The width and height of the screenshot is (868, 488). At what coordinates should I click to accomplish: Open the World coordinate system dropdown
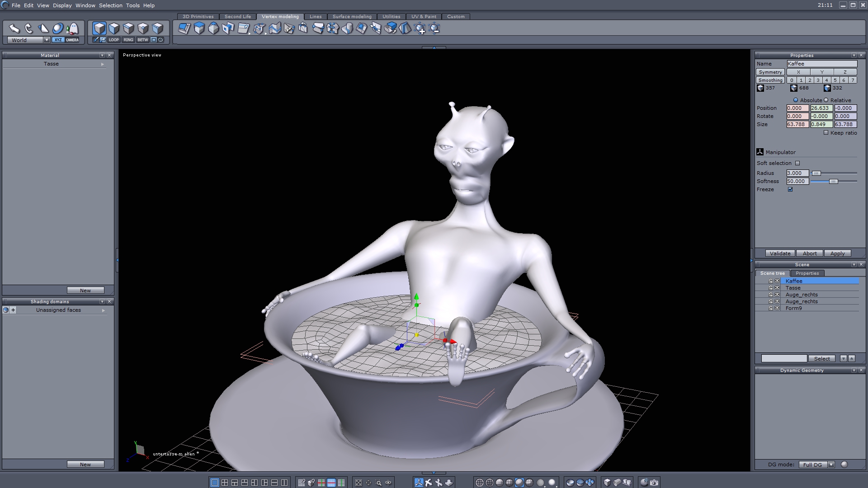pos(47,40)
